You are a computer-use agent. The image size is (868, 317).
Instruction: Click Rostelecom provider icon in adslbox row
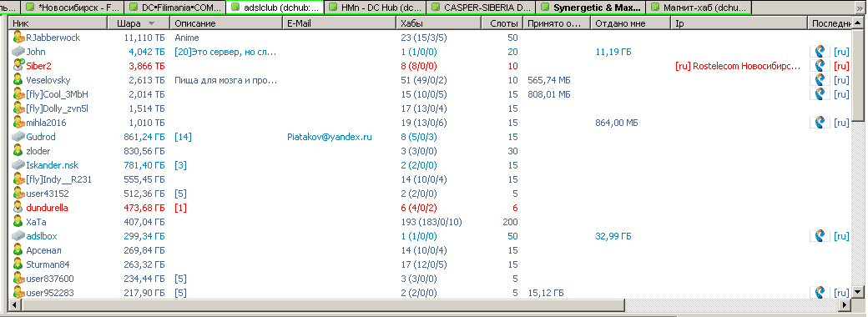tap(820, 236)
